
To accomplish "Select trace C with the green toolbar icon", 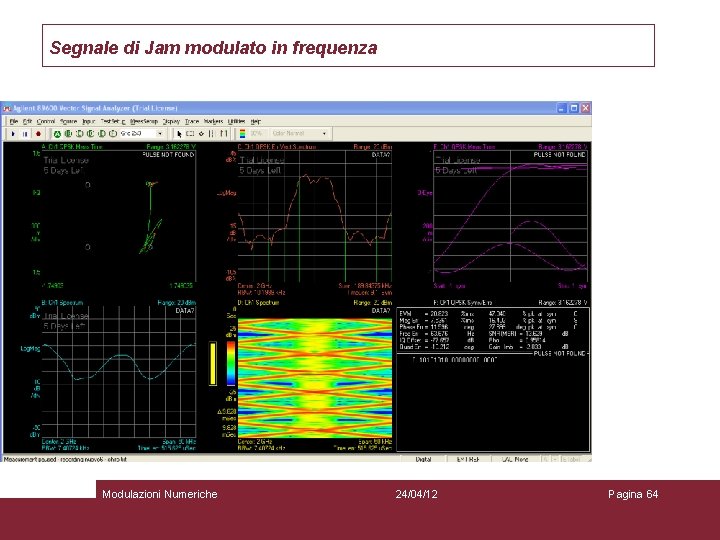I will pos(79,134).
